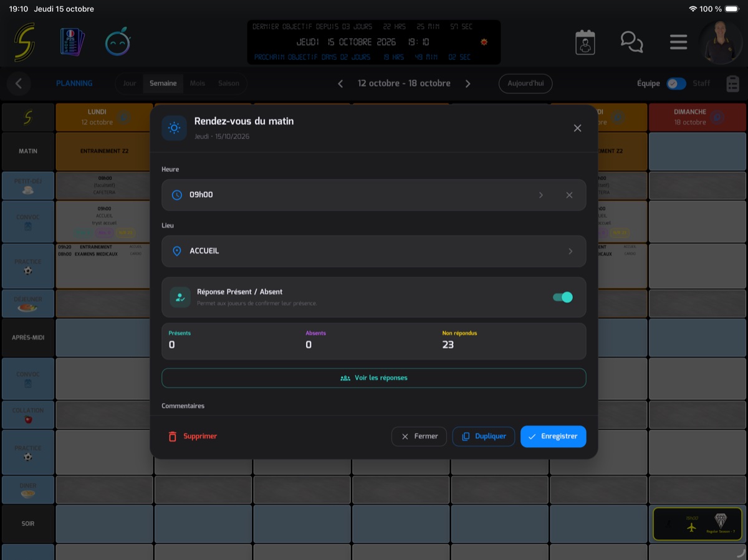Screen dimensions: 748x560
Task: Toggle the Équipe / Staff switch
Action: 676,83
